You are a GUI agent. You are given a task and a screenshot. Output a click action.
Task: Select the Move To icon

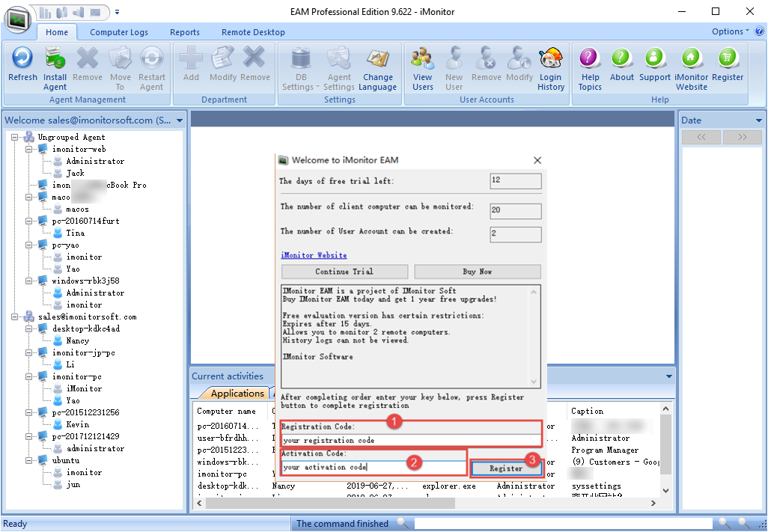(x=120, y=68)
